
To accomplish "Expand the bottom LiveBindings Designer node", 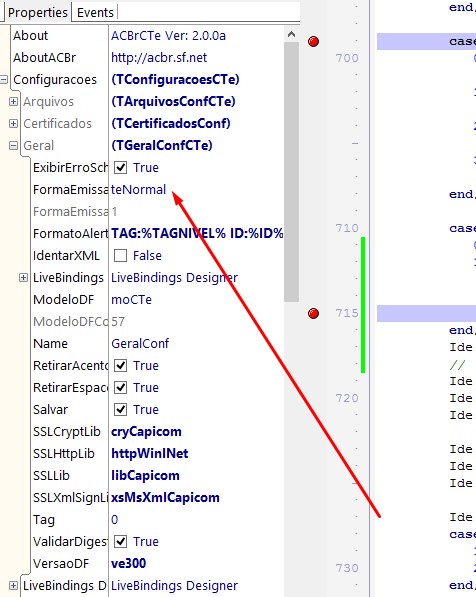I will [x=13, y=586].
